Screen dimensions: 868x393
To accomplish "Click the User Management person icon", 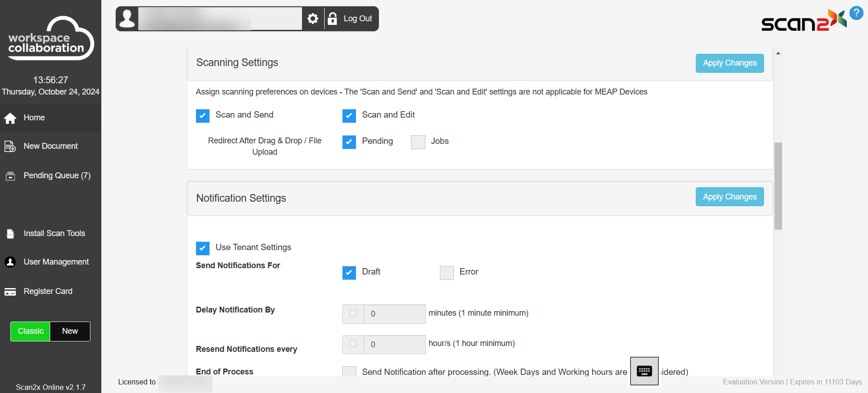I will point(10,262).
